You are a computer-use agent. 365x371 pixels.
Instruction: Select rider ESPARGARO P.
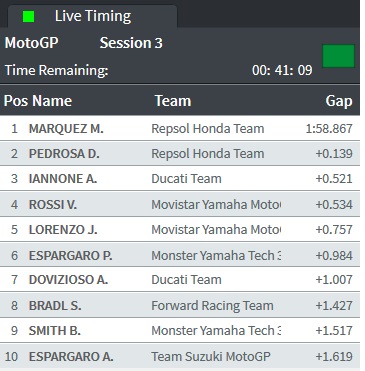[70, 256]
